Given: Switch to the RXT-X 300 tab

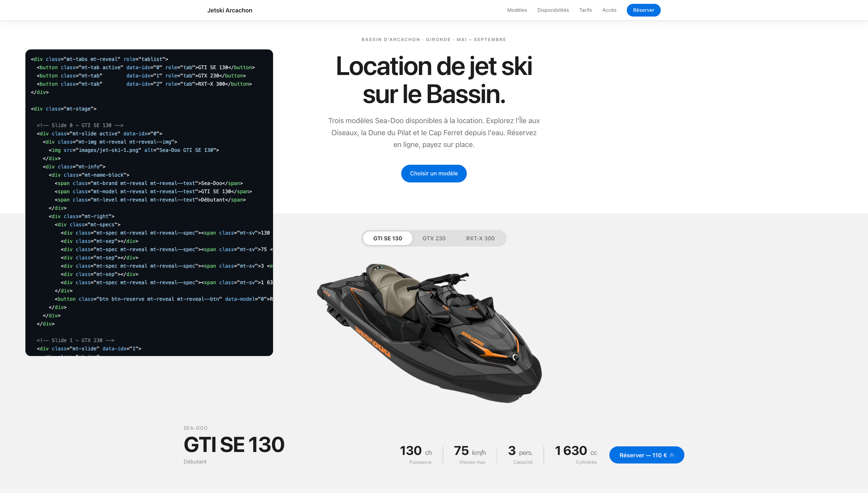Looking at the screenshot, I should [x=480, y=238].
